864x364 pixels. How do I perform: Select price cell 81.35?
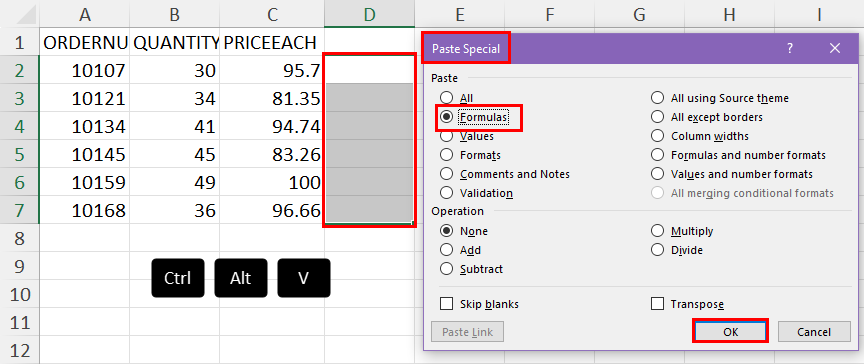(272, 98)
